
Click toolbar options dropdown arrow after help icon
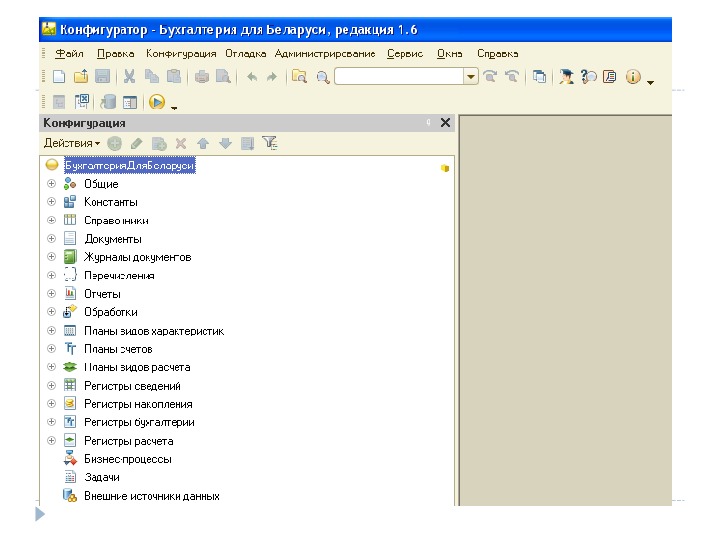click(650, 83)
